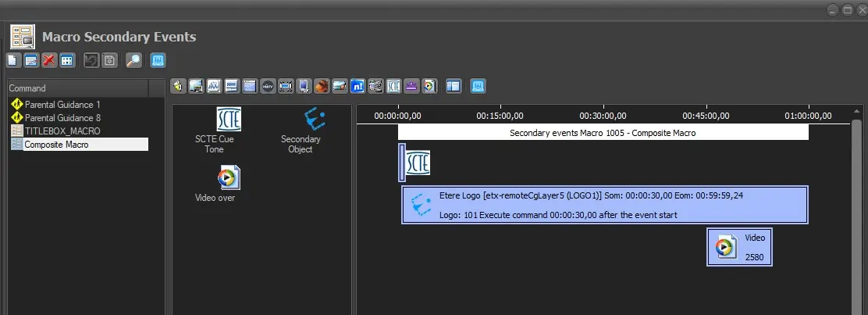Viewport: 868px width, 315px height.
Task: Select TITLEBOX_MACRO in the command list
Action: click(61, 131)
